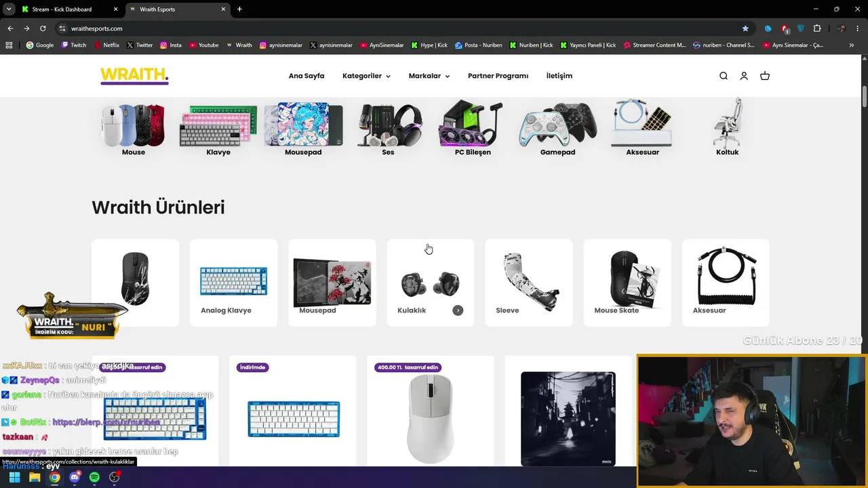Click the blue round extension icon
The image size is (868, 488).
[x=768, y=28]
